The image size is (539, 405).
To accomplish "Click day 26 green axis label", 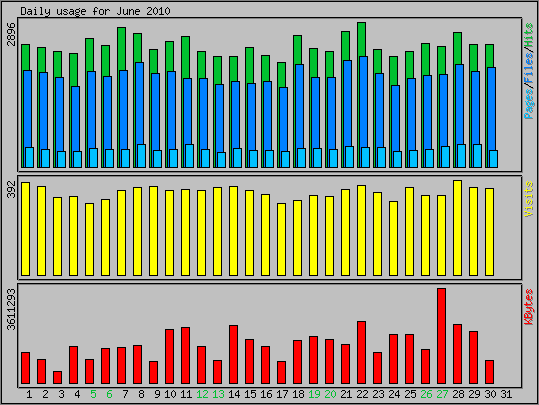I will [x=426, y=394].
